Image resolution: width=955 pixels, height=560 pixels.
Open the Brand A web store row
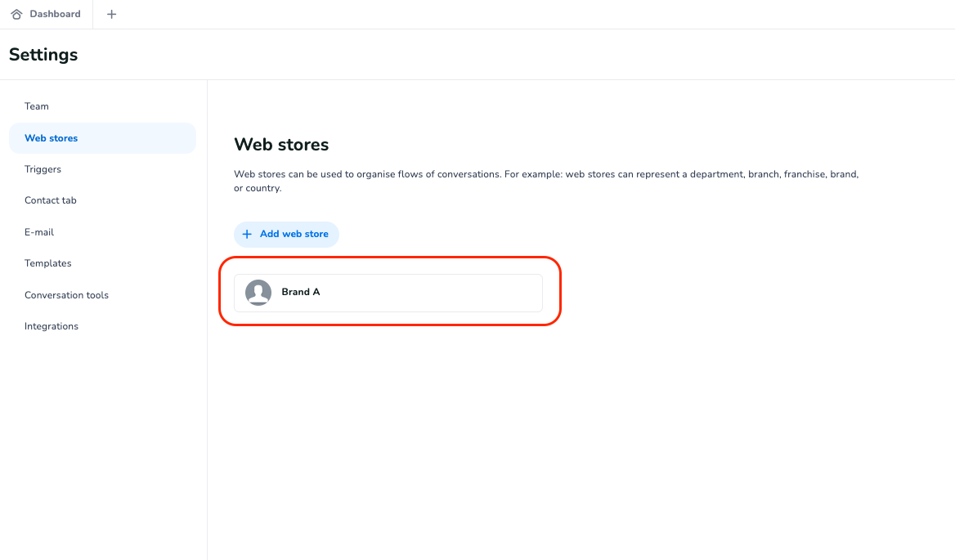tap(388, 293)
